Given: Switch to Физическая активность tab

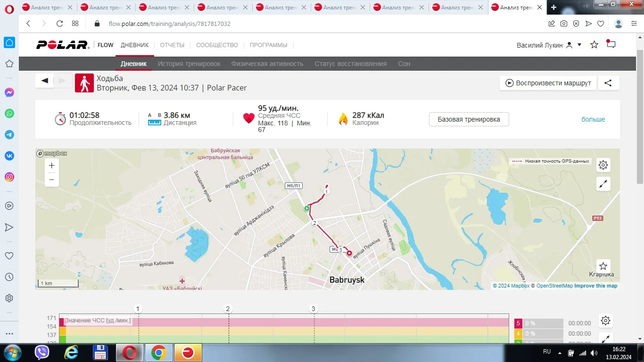Looking at the screenshot, I should click(x=267, y=64).
